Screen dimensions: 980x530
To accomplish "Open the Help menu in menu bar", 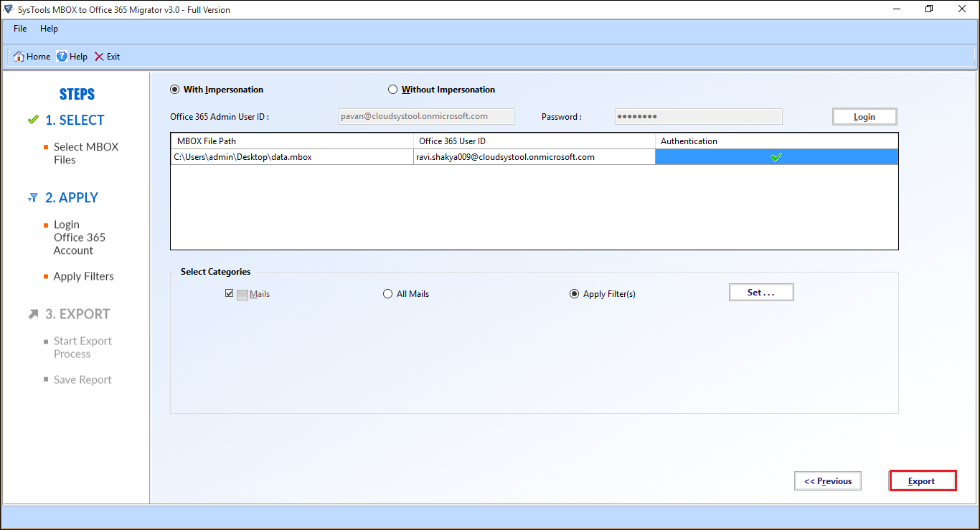I will (x=49, y=29).
